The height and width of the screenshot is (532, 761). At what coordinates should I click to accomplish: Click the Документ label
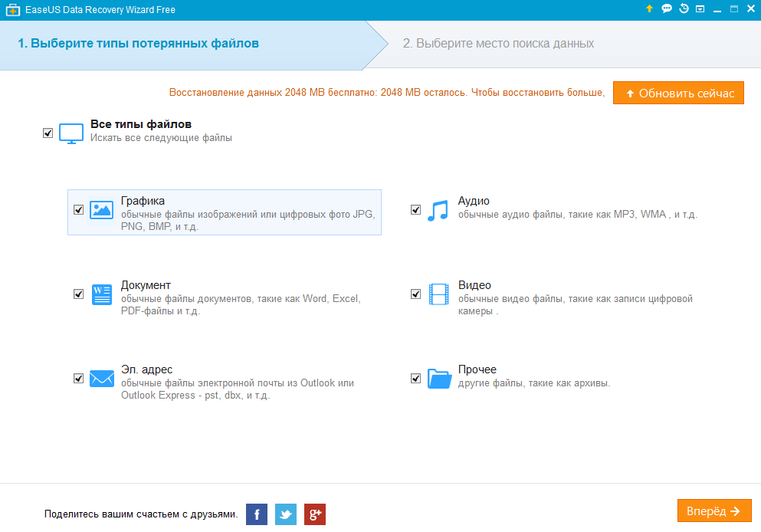point(146,285)
